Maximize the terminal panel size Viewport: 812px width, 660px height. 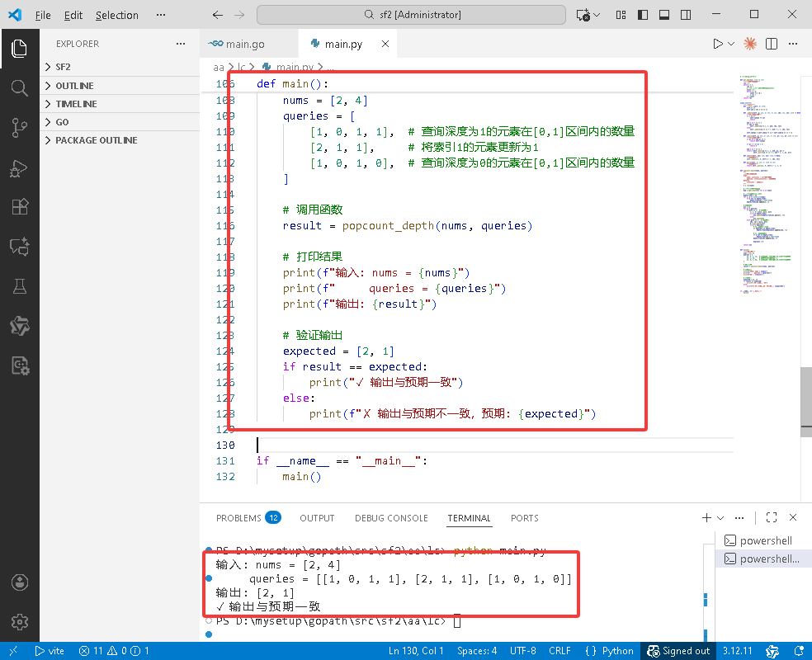(771, 517)
